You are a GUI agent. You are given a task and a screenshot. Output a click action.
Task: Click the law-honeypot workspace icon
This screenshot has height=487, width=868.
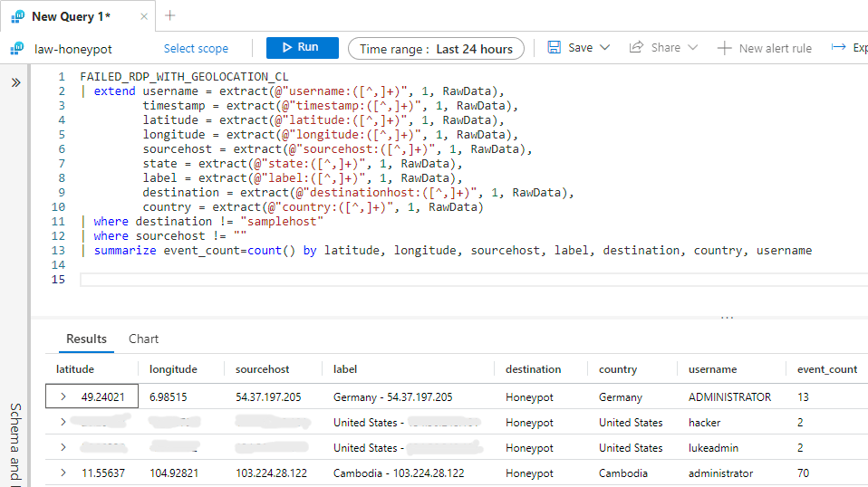(17, 49)
